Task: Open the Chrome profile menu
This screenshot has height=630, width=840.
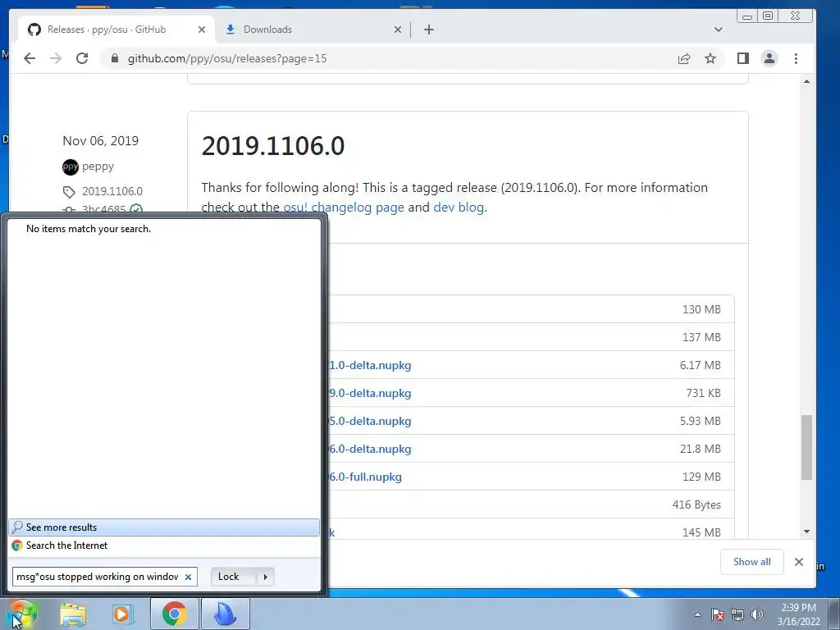Action: (769, 58)
